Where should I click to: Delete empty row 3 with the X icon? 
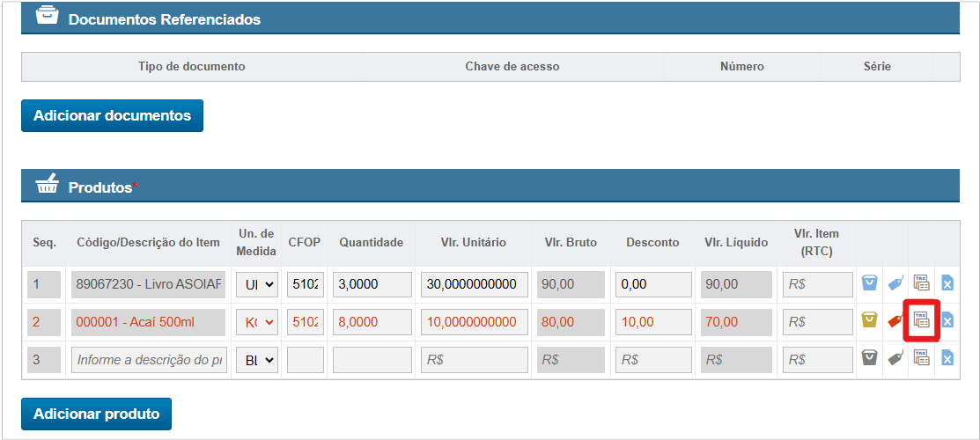pos(947,358)
